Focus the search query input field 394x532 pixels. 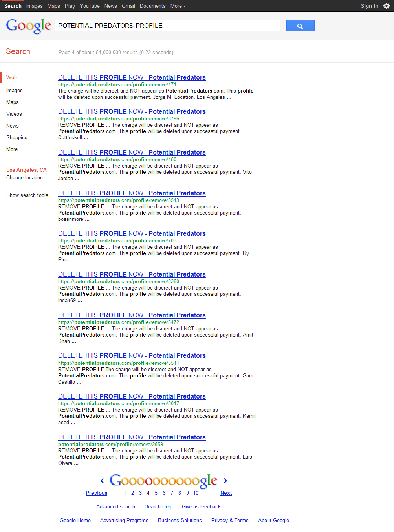coord(167,26)
